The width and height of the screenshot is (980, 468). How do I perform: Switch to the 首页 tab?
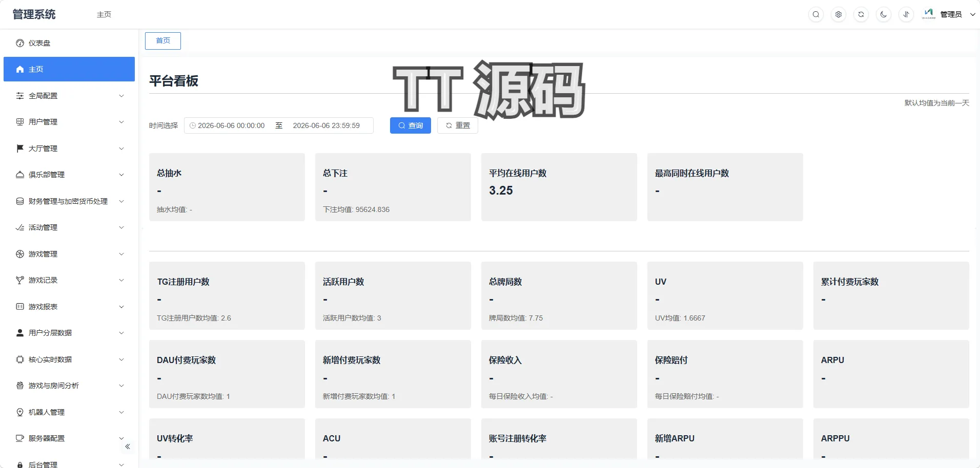click(163, 41)
